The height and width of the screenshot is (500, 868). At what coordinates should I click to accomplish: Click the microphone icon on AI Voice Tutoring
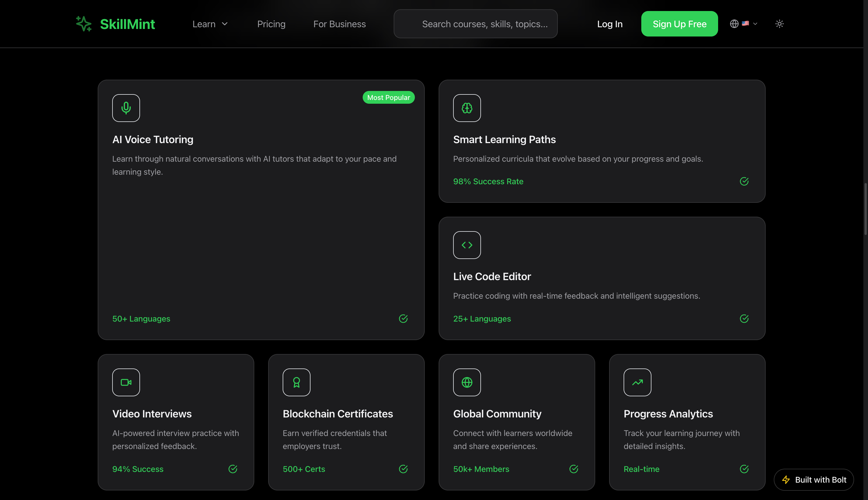tap(126, 108)
